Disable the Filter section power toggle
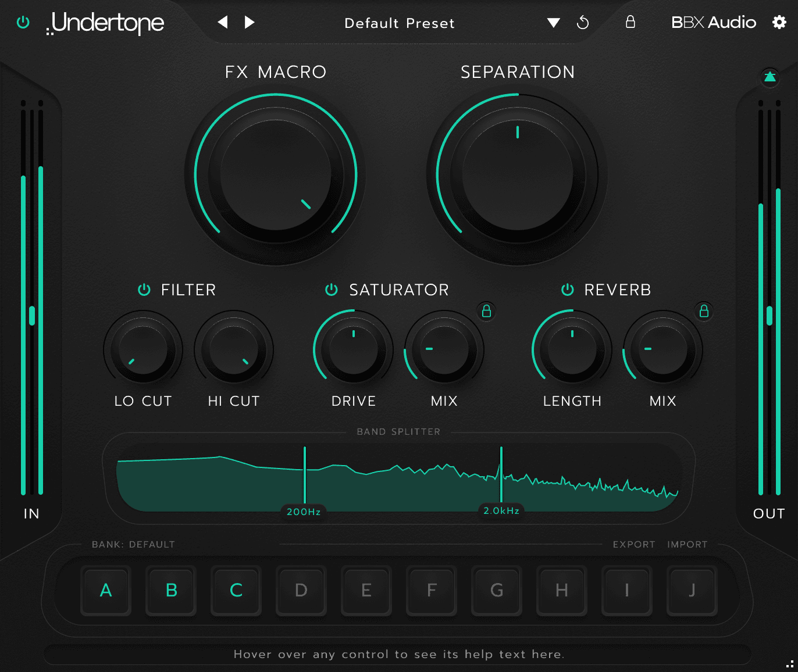This screenshot has height=672, width=798. click(144, 289)
